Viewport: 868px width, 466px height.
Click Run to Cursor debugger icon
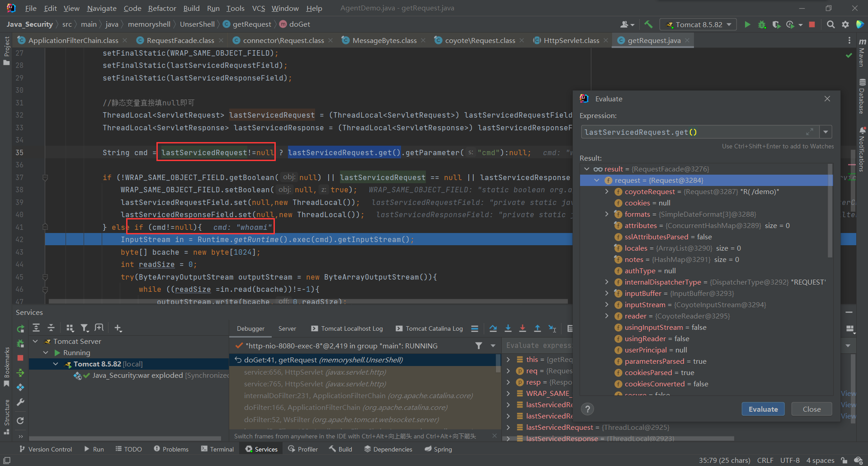coord(552,328)
